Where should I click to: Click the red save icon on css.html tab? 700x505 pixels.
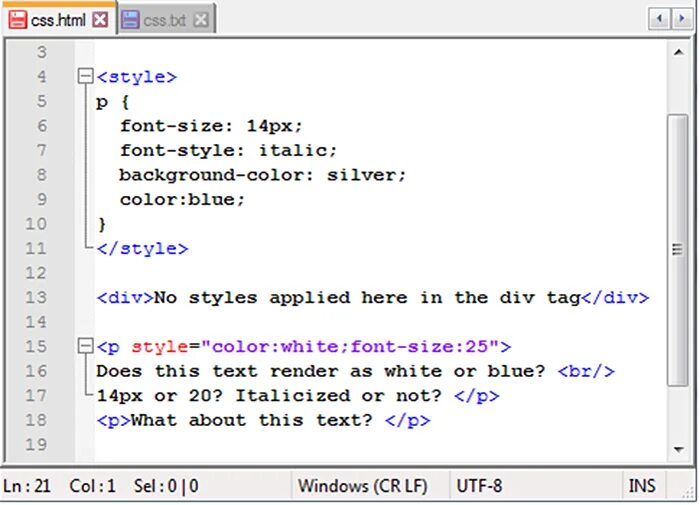tap(17, 20)
